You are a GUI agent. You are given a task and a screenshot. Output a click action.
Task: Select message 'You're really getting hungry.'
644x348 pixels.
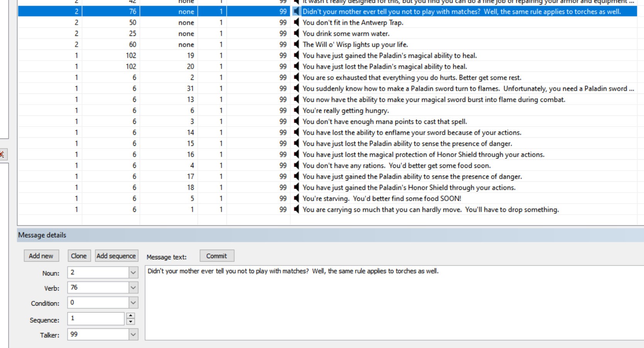346,110
